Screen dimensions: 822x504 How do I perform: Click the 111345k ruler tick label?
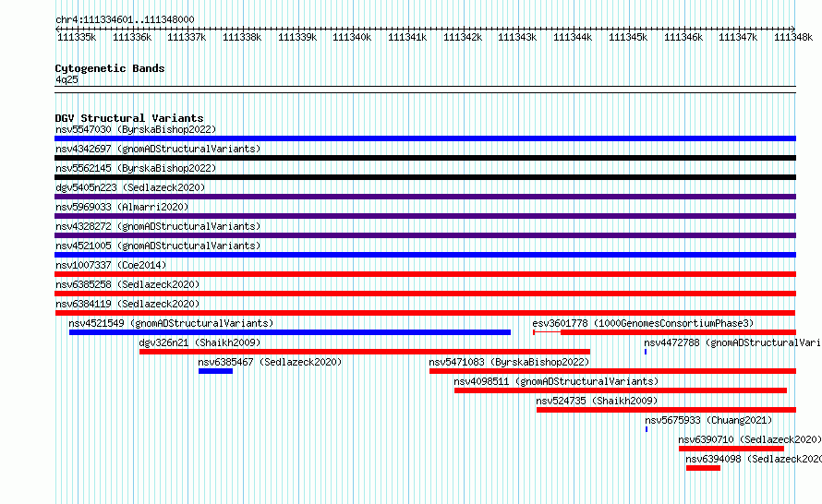pos(628,37)
